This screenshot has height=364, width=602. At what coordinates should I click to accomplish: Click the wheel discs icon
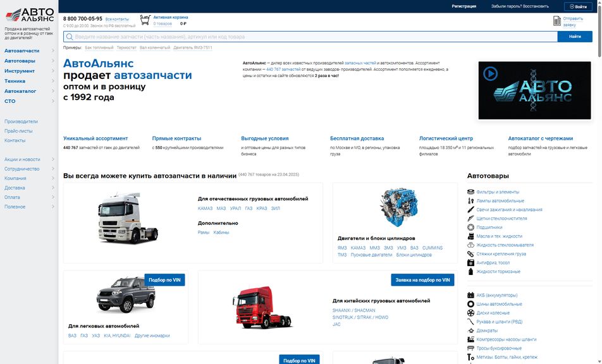pyautogui.click(x=470, y=313)
